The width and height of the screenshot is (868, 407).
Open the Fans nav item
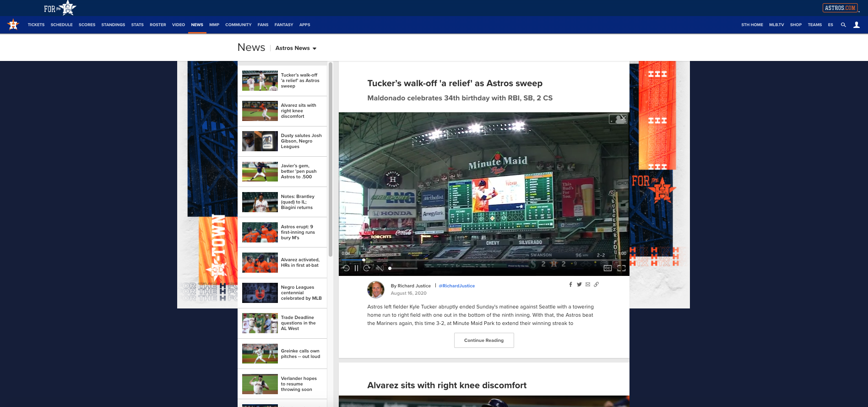[x=263, y=25]
